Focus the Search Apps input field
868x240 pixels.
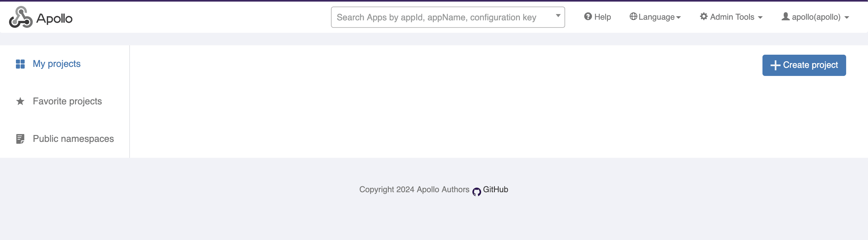441,17
